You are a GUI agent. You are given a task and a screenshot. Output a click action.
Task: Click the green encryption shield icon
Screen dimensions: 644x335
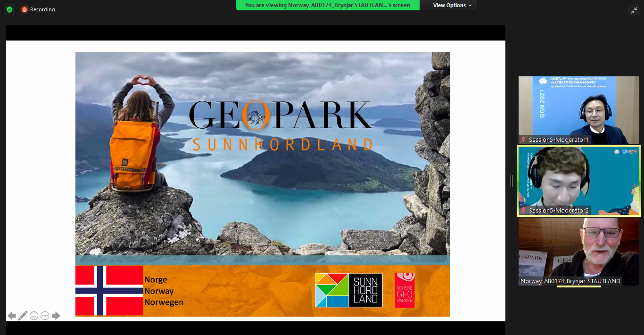click(9, 9)
